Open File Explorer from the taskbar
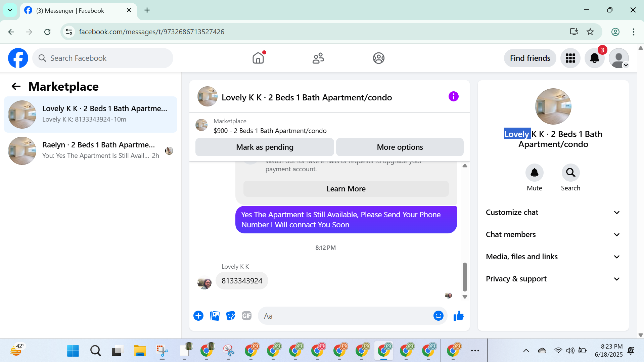644x362 pixels. pyautogui.click(x=140, y=351)
